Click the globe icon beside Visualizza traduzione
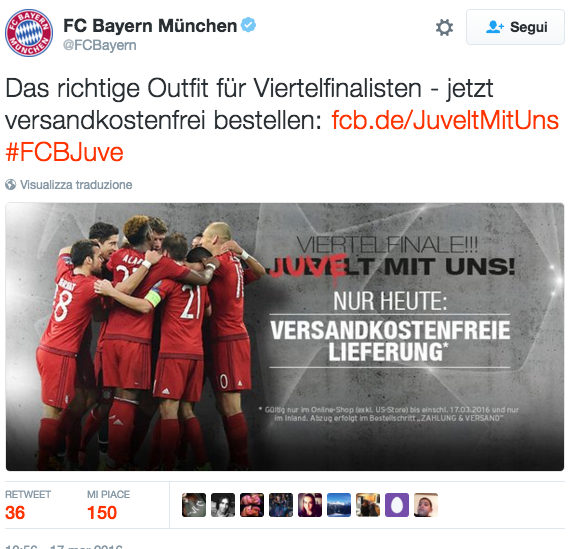 coord(10,185)
